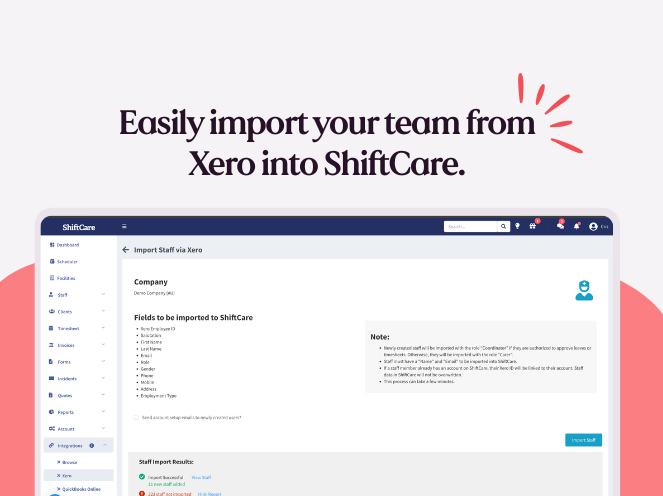
Task: Click the Integrations menu label
Action: tap(70, 446)
